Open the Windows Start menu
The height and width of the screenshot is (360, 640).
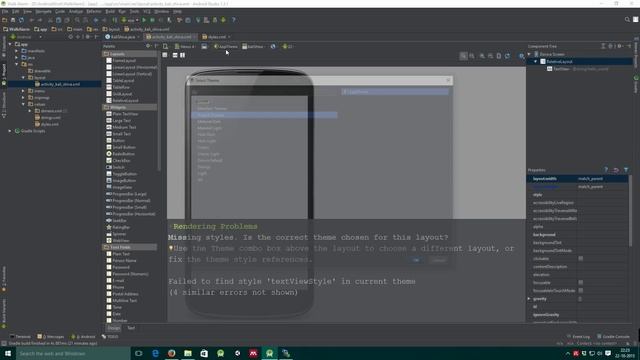8,353
